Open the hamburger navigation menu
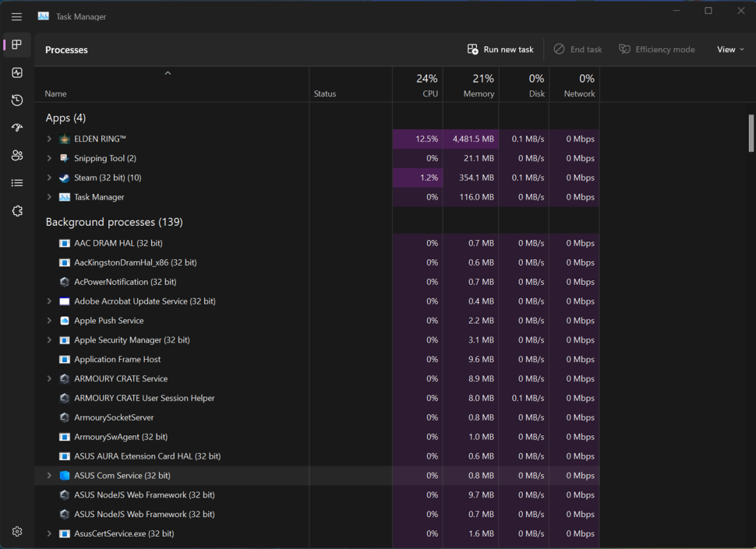This screenshot has height=549, width=756. coord(17,17)
